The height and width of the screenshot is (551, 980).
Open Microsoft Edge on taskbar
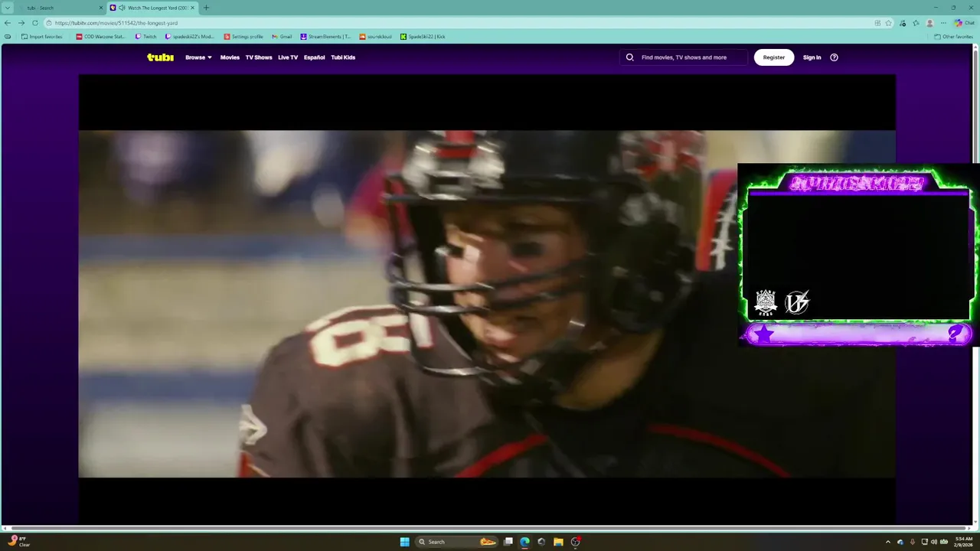pos(524,542)
